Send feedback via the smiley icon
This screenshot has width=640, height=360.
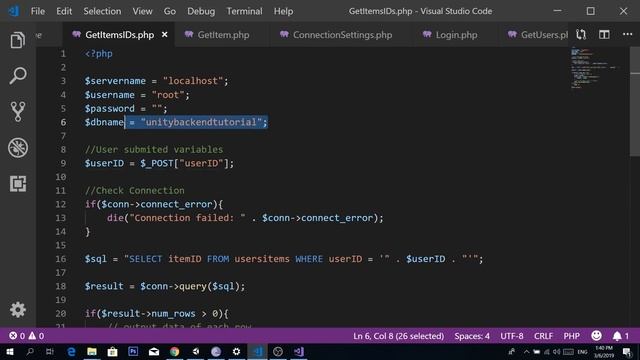click(596, 336)
